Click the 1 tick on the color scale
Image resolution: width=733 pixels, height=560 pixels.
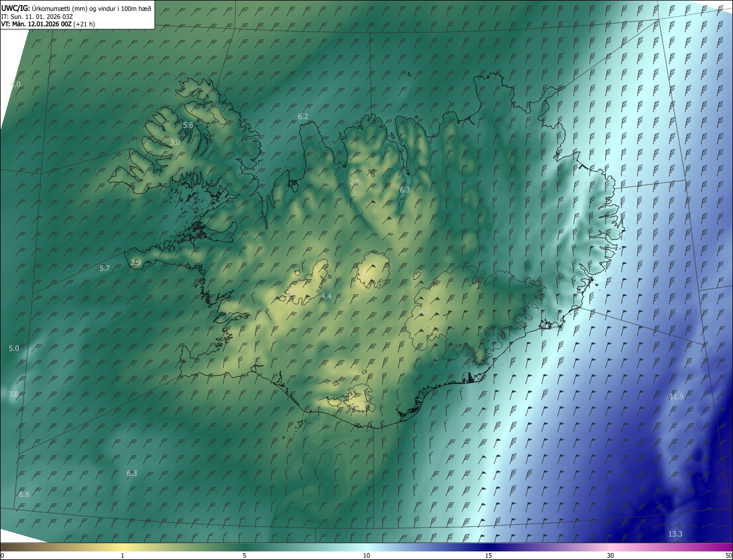click(123, 555)
